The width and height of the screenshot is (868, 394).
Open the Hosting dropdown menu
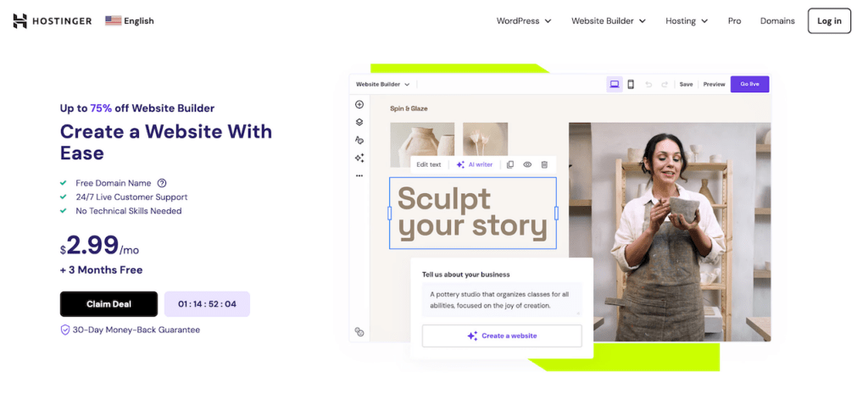pos(687,21)
